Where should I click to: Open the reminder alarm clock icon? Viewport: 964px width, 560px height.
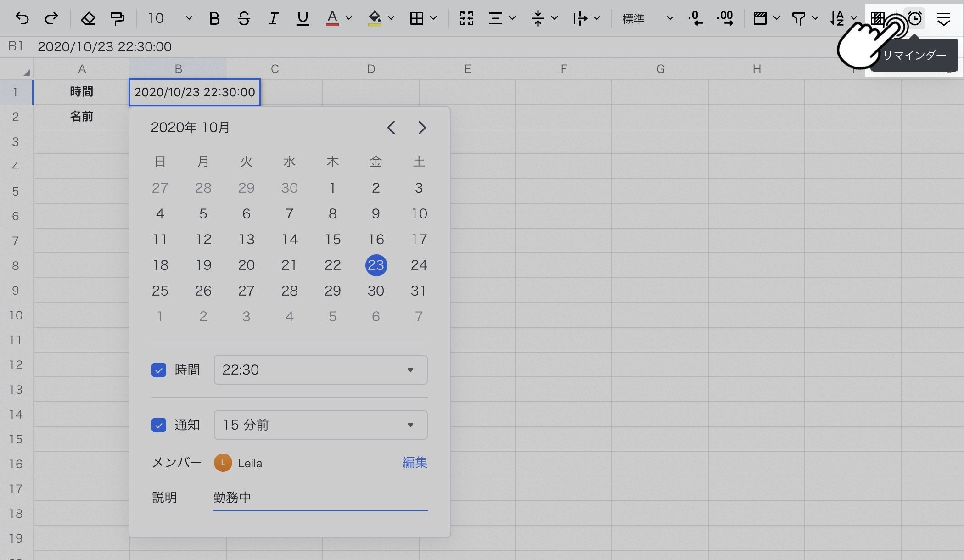[915, 18]
